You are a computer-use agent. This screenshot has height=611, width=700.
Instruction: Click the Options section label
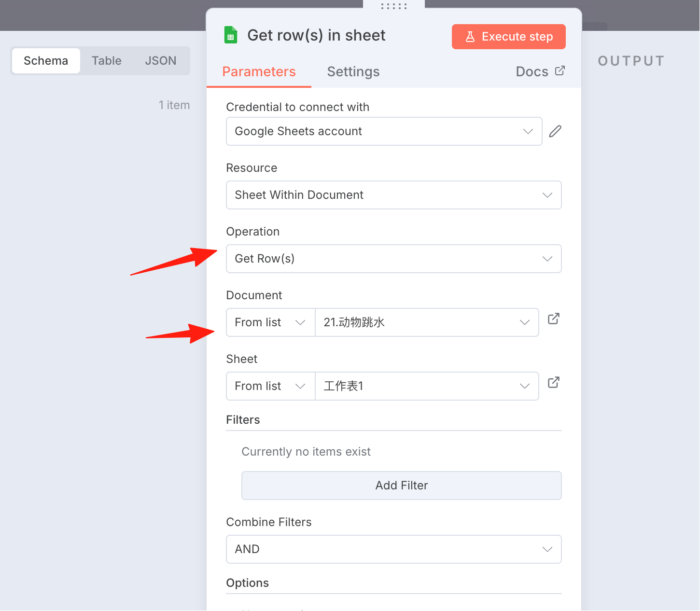(x=248, y=583)
